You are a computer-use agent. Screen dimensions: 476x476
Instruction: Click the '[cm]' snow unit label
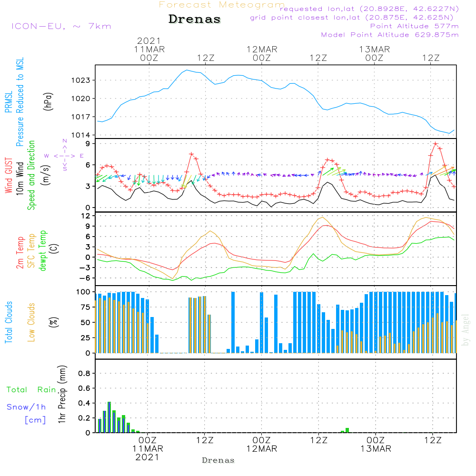click(x=35, y=420)
